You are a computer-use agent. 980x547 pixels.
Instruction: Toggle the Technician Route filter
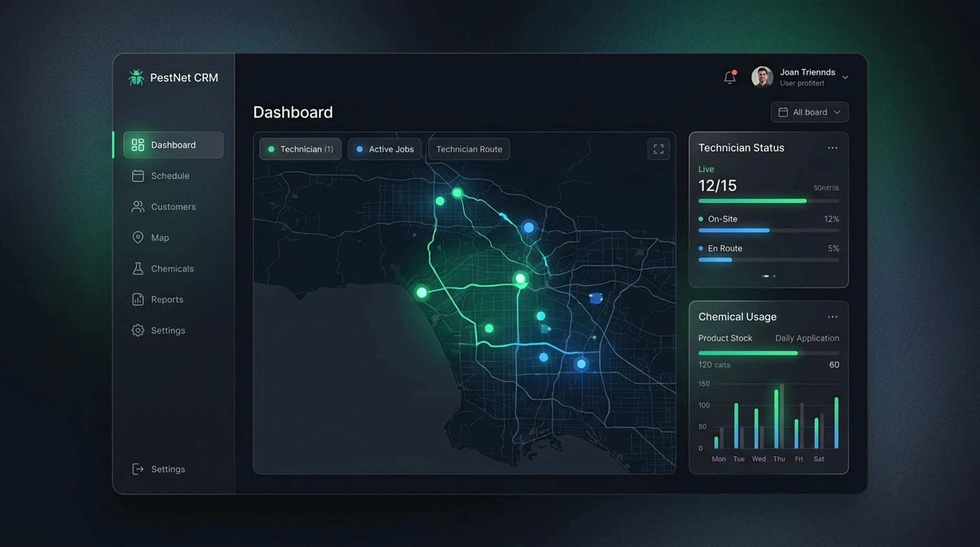click(469, 149)
